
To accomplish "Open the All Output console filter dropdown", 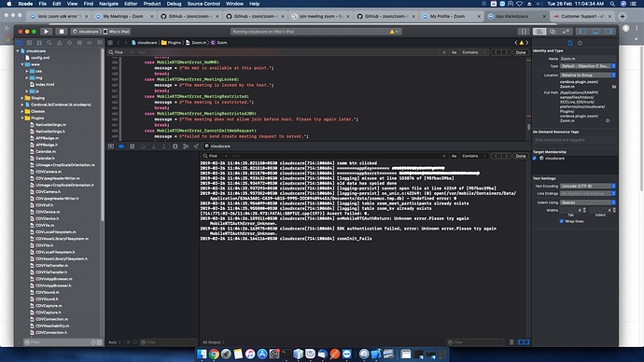I will point(213,342).
